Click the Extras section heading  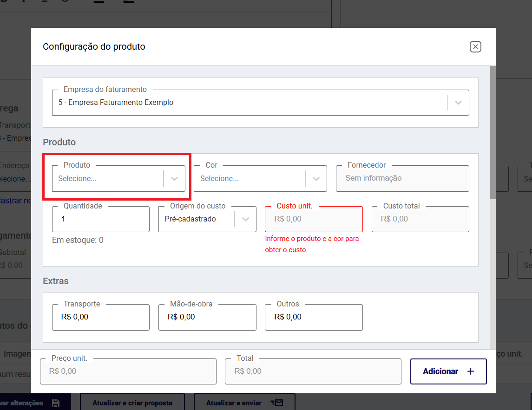point(56,281)
